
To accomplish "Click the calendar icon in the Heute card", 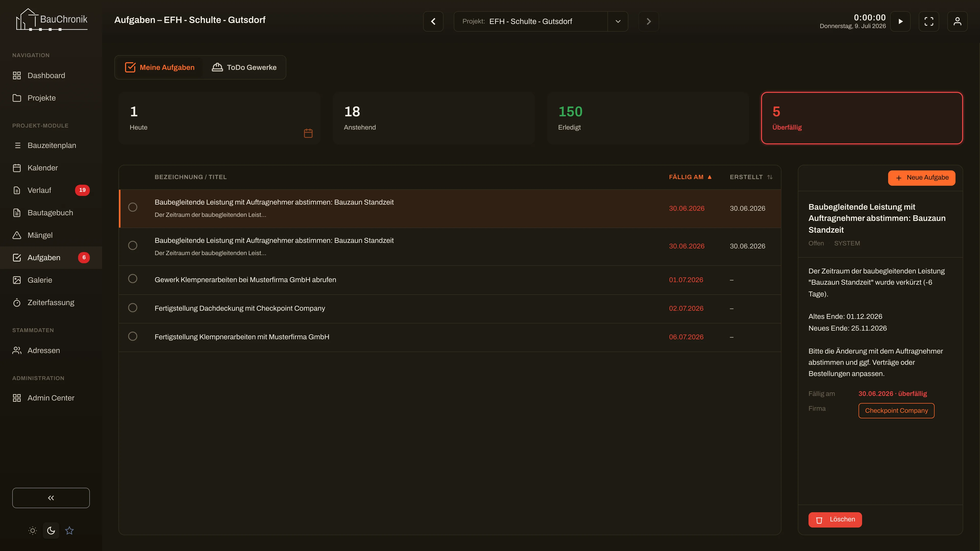I will (x=308, y=133).
